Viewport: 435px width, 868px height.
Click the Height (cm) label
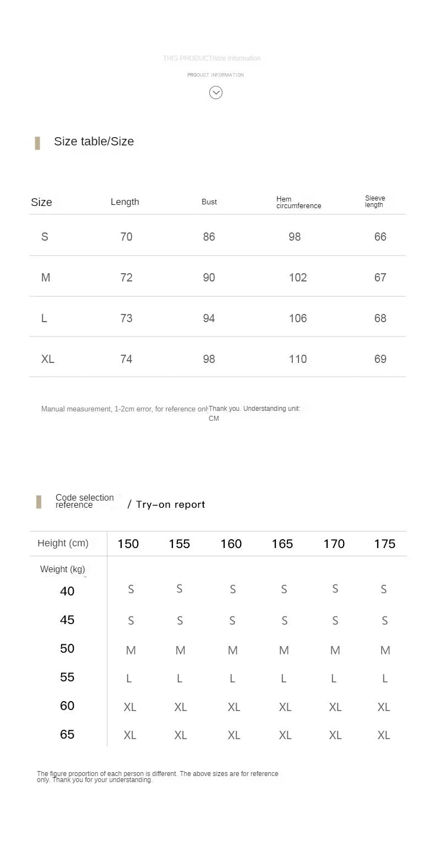[x=63, y=543]
